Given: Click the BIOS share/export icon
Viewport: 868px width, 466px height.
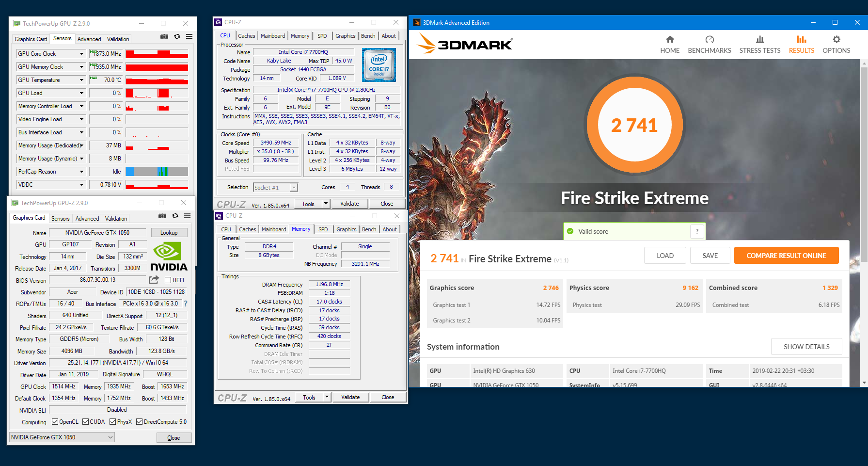Looking at the screenshot, I should pos(154,280).
